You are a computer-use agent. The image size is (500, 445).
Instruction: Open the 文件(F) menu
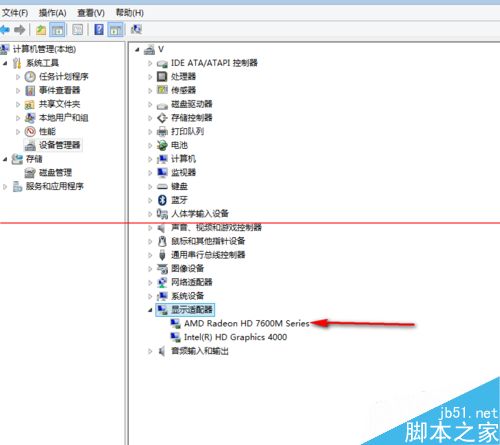click(15, 13)
